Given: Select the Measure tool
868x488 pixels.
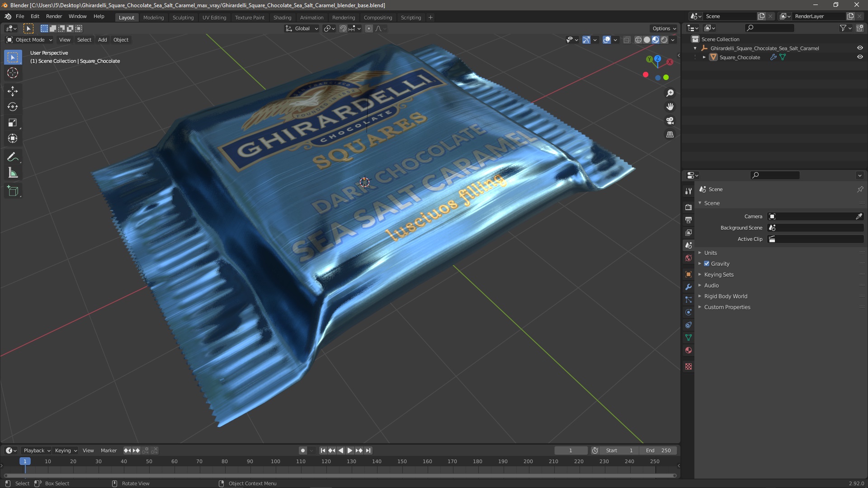Looking at the screenshot, I should (x=13, y=173).
